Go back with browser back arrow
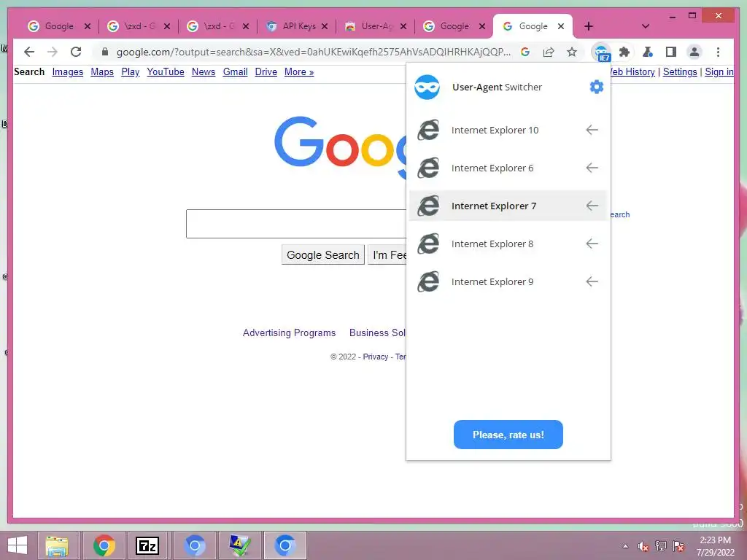This screenshot has width=747, height=560. 29,52
